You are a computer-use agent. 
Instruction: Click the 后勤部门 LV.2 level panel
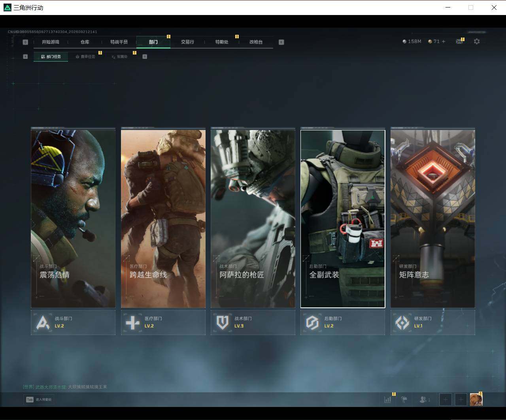(x=343, y=322)
